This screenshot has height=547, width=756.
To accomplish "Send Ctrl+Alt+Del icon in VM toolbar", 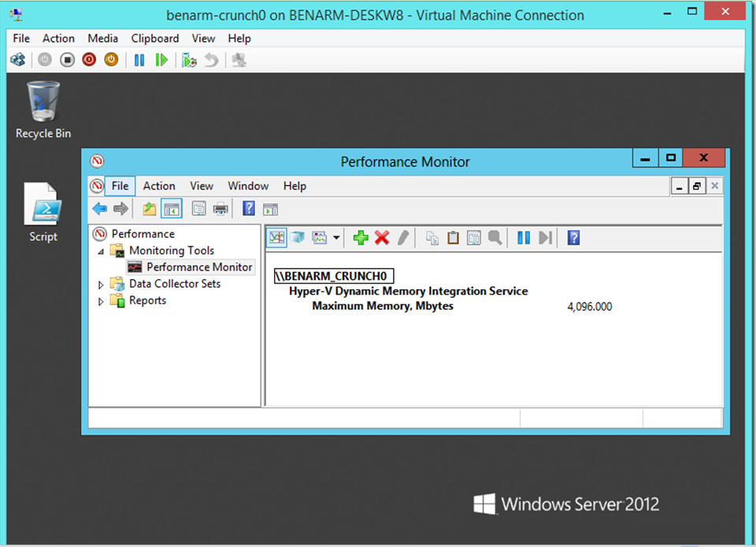I will coord(17,60).
